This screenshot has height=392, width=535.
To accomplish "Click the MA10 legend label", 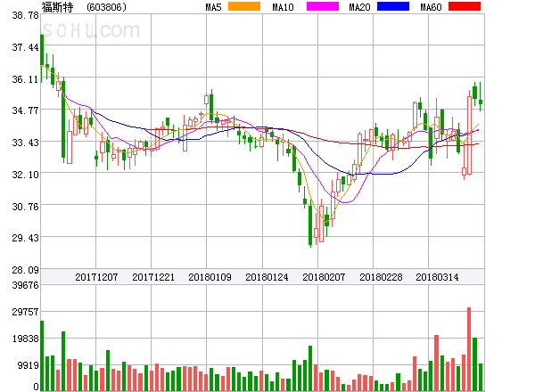I will 284,7.
